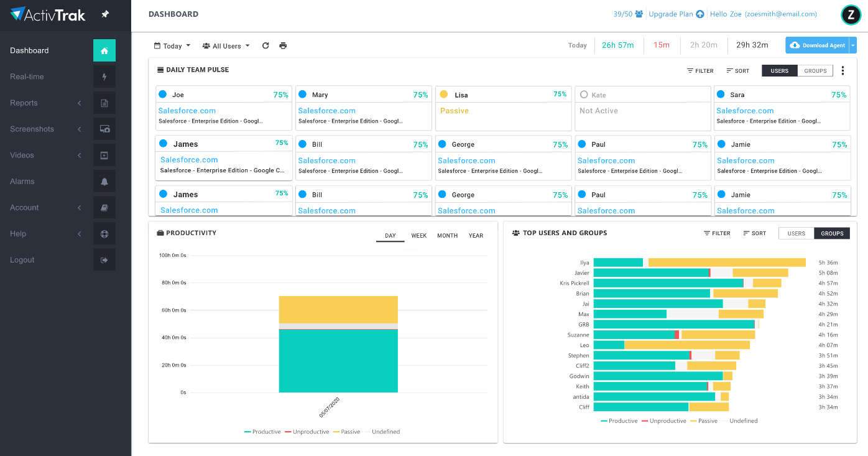Viewport: 868px width, 456px height.
Task: Click the Alarms bell icon
Action: (x=104, y=182)
